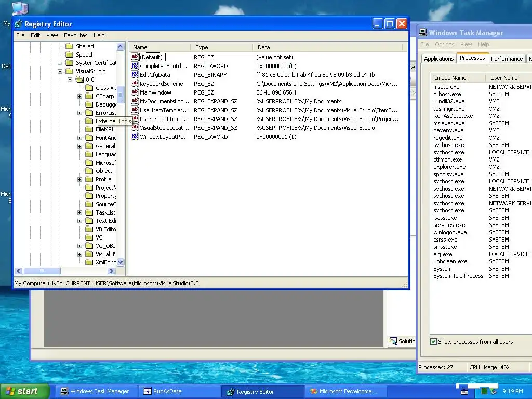Switch to Microsoft Development Environment taskbar button
The image size is (532, 399).
[345, 391]
